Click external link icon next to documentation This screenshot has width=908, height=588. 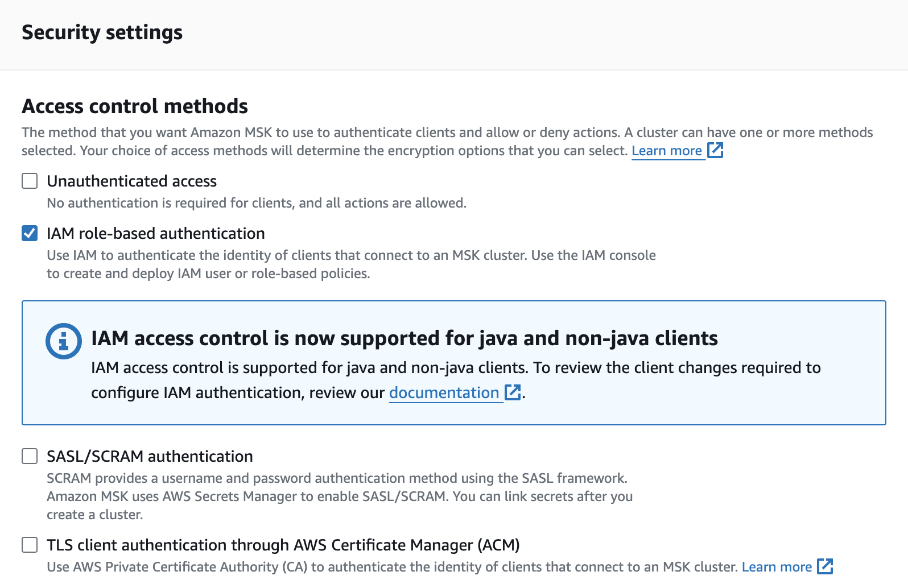pyautogui.click(x=513, y=392)
